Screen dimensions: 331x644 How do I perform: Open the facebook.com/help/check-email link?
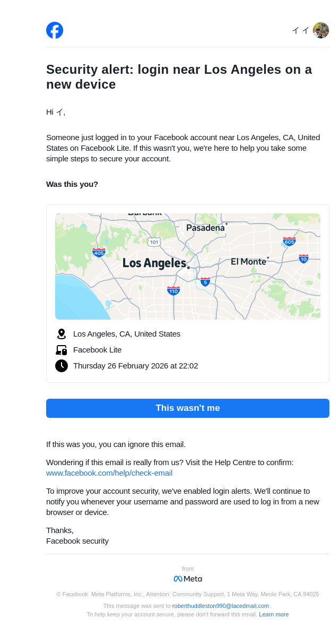pos(109,473)
